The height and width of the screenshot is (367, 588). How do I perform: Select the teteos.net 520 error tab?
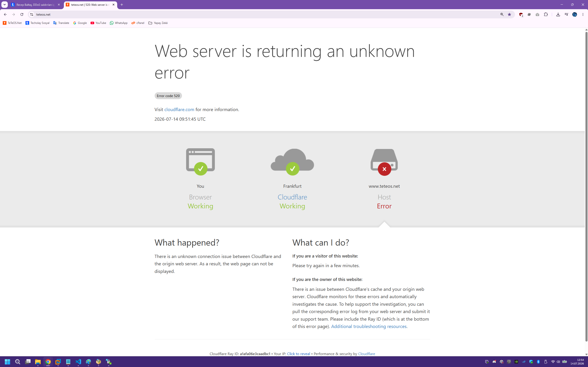point(88,5)
